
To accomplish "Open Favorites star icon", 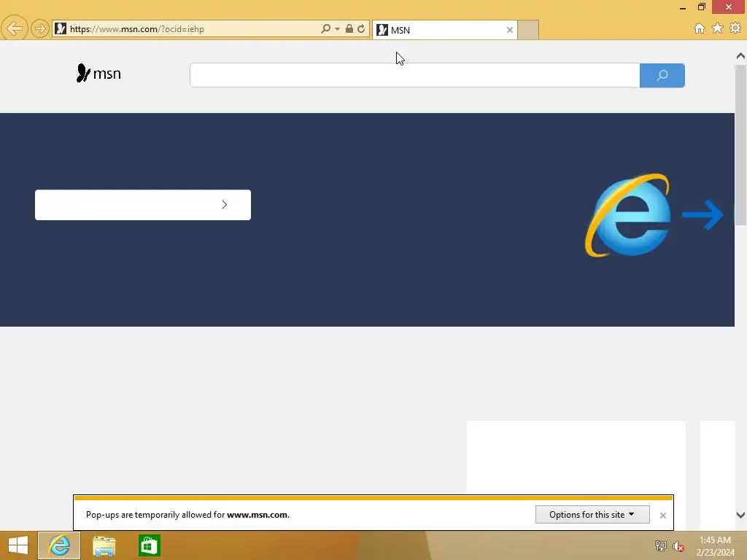I will [x=718, y=28].
